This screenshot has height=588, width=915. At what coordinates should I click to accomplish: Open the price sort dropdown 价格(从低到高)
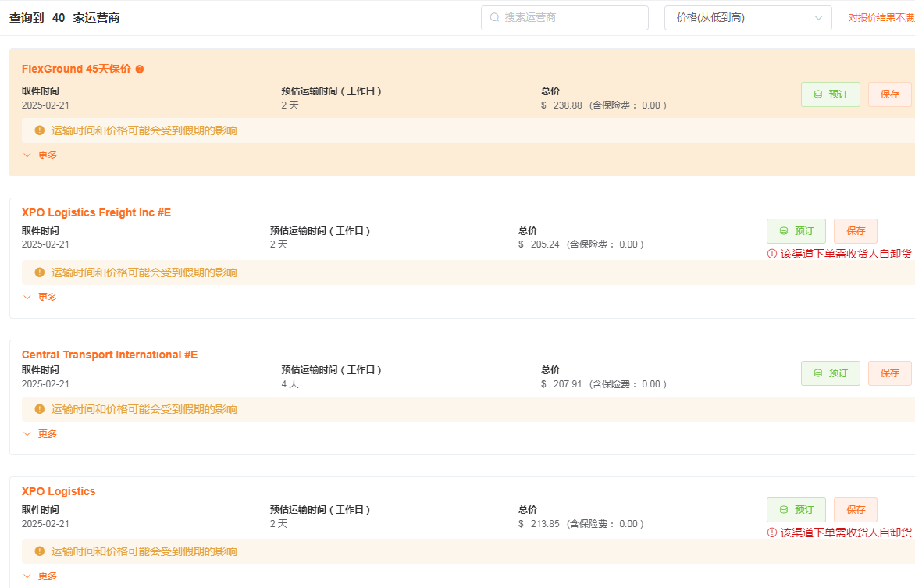pyautogui.click(x=748, y=17)
